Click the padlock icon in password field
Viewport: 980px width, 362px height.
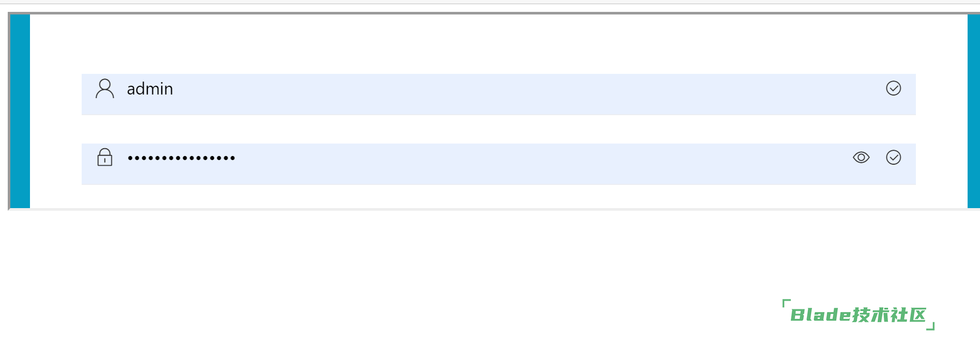104,157
